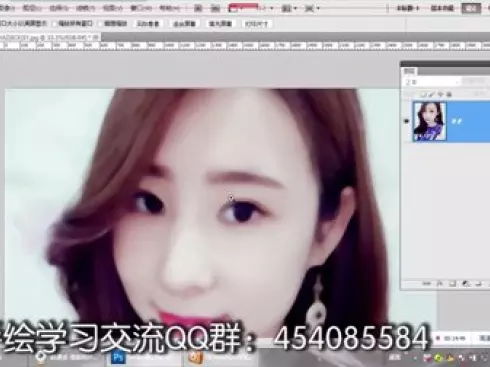The height and width of the screenshot is (367, 490).
Task: Create a new layer group
Action: tap(479, 284)
